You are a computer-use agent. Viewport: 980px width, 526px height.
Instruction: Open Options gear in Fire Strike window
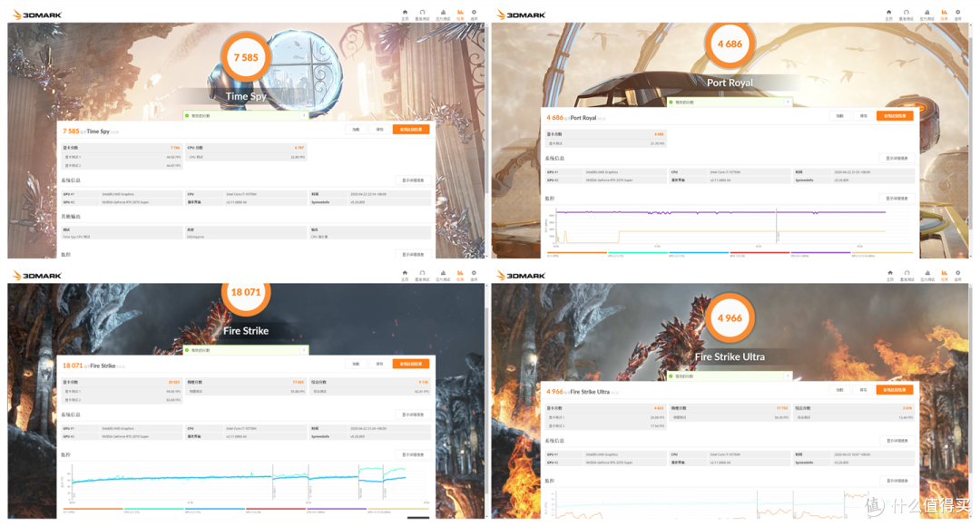click(474, 274)
